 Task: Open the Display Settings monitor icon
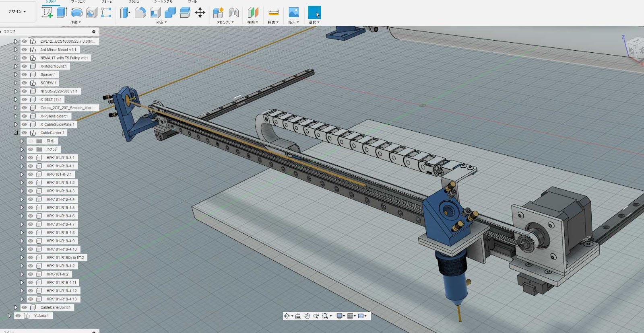(339, 316)
